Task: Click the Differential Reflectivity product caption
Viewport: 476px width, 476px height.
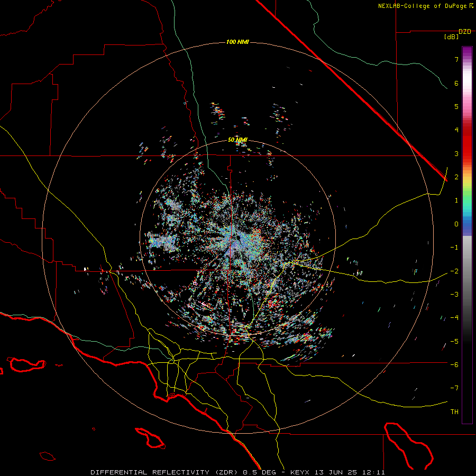Action: click(237, 472)
